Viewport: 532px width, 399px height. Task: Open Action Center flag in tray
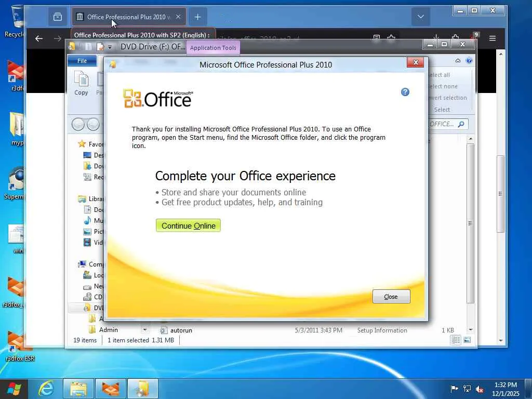click(454, 389)
